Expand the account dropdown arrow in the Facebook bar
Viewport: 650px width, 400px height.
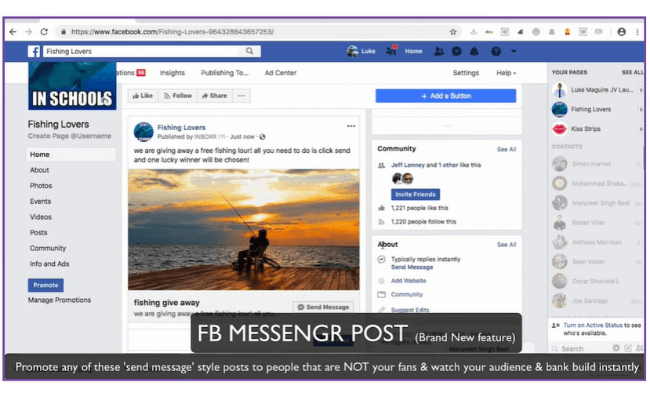[514, 51]
